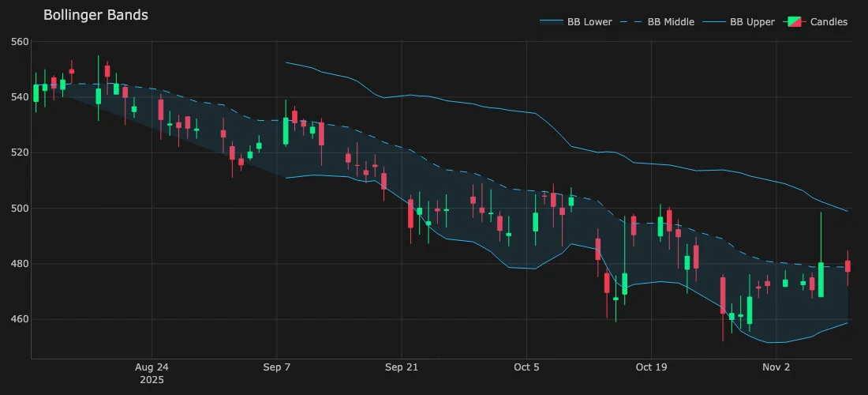Click the last red candle at chart's right edge
Screen dimensions: 868x395
pos(847,266)
